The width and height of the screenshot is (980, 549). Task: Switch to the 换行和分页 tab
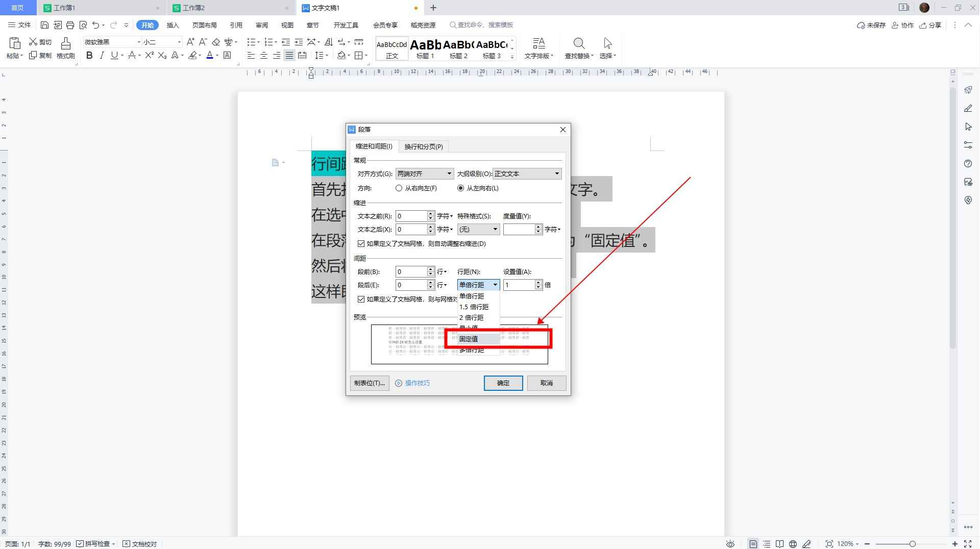click(x=423, y=147)
